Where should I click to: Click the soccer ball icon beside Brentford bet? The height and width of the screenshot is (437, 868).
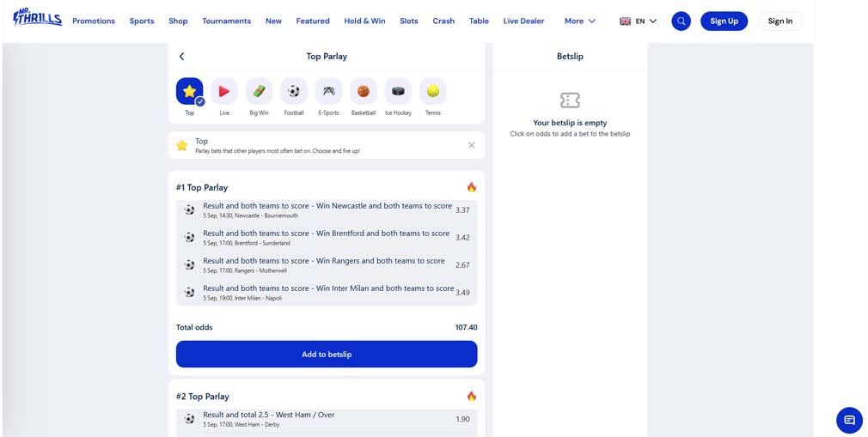coord(189,237)
